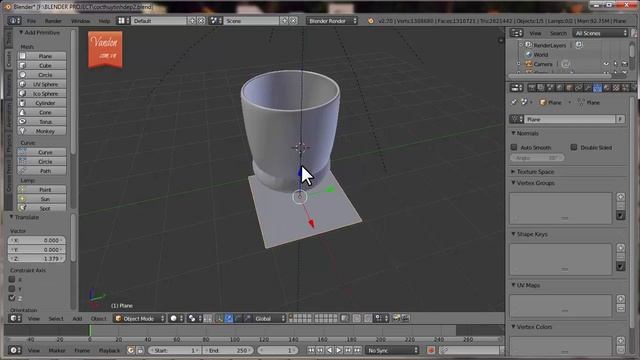Open the File menu
Viewport: 640px width, 360px height.
click(31, 20)
